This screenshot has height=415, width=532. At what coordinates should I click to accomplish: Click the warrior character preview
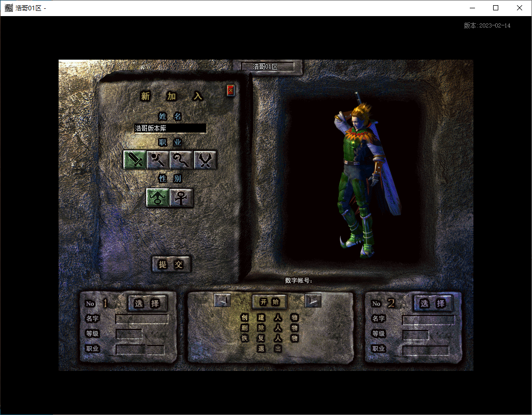click(368, 175)
